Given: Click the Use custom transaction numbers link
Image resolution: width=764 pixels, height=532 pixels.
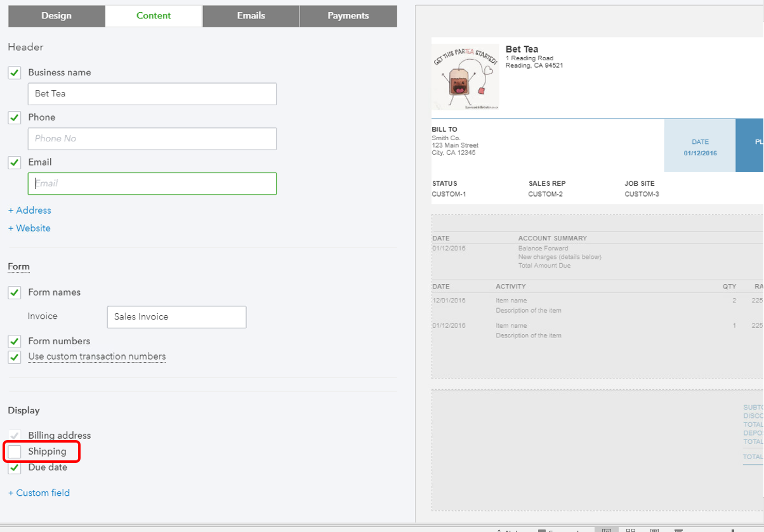Looking at the screenshot, I should 96,356.
